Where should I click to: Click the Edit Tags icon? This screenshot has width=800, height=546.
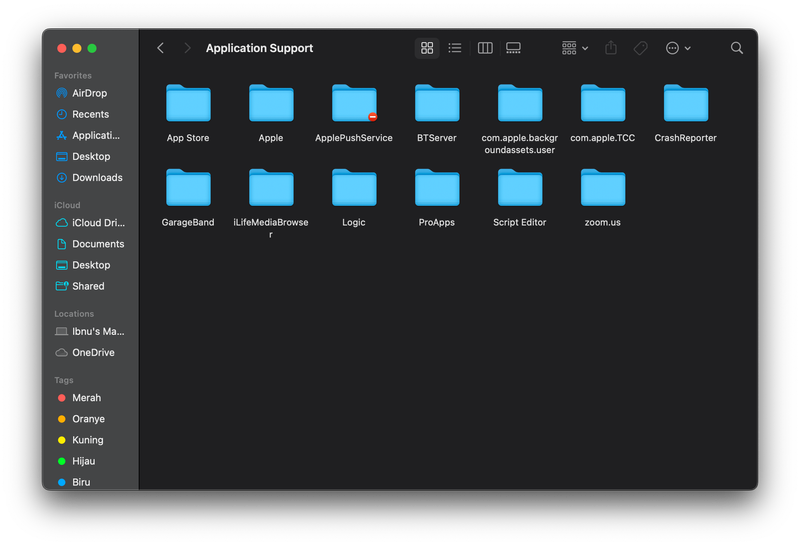pos(640,48)
